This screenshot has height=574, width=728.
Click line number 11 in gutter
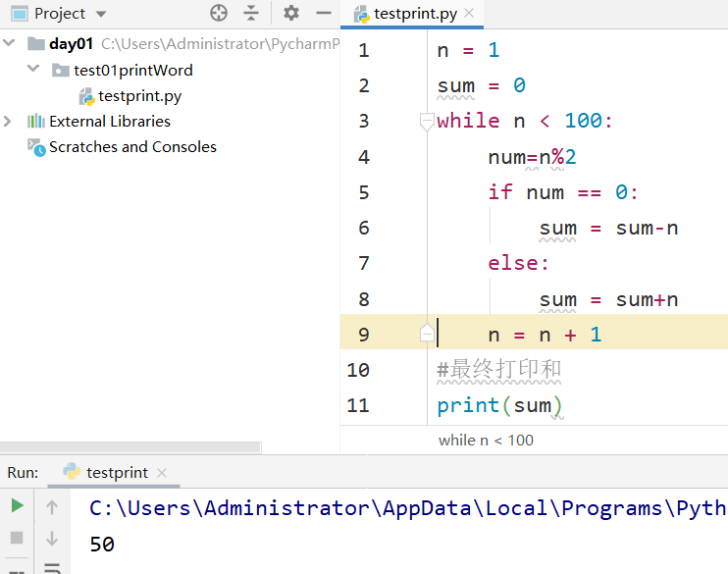(358, 405)
